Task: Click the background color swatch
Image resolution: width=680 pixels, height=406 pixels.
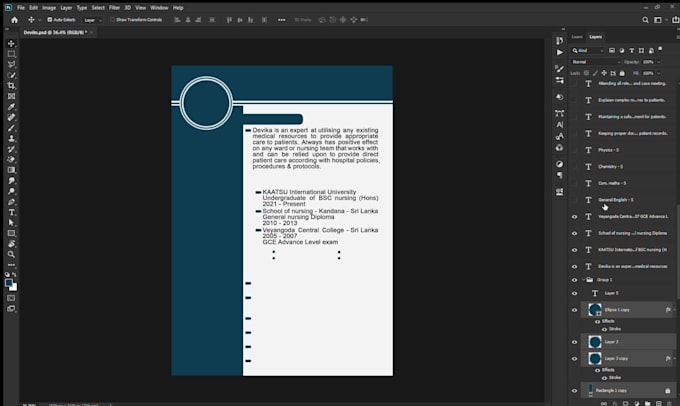Action: click(15, 288)
